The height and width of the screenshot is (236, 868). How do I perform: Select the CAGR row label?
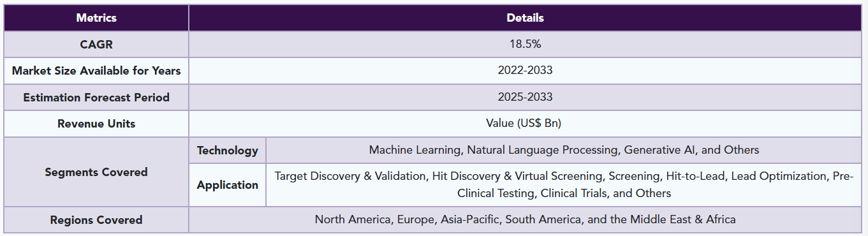[96, 45]
